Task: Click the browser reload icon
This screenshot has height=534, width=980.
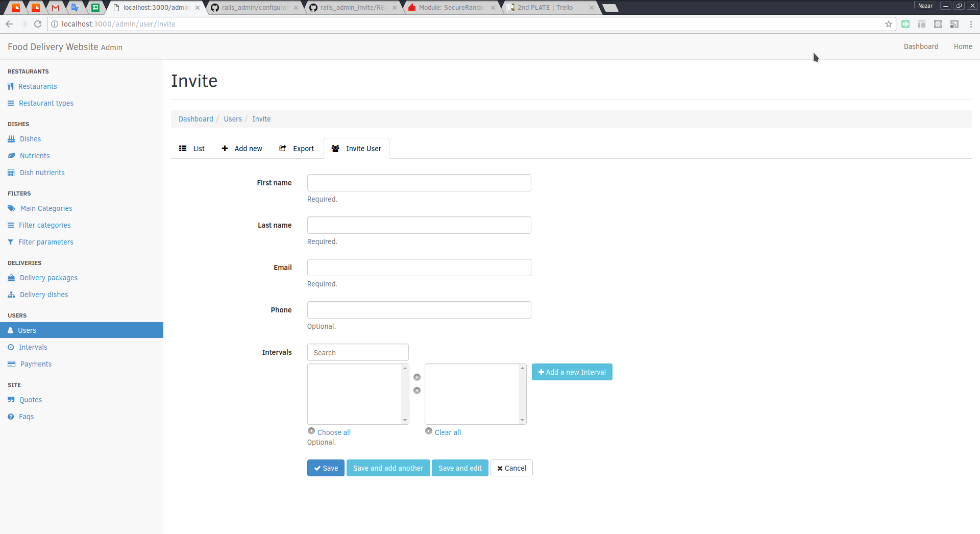Action: point(38,24)
